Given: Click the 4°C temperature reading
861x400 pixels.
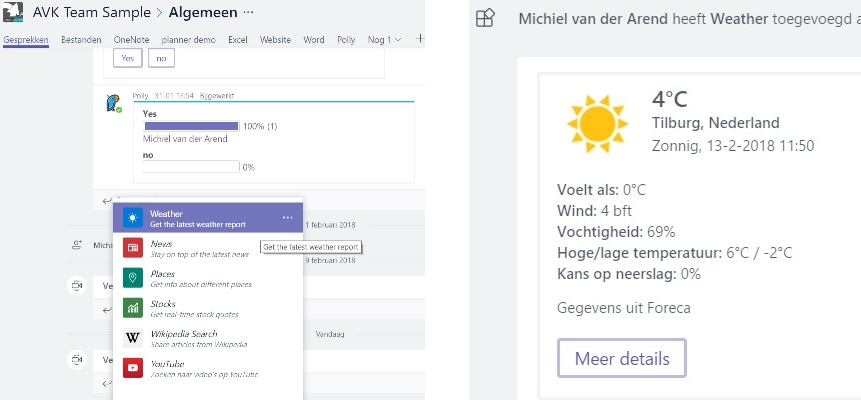Looking at the screenshot, I should point(670,99).
